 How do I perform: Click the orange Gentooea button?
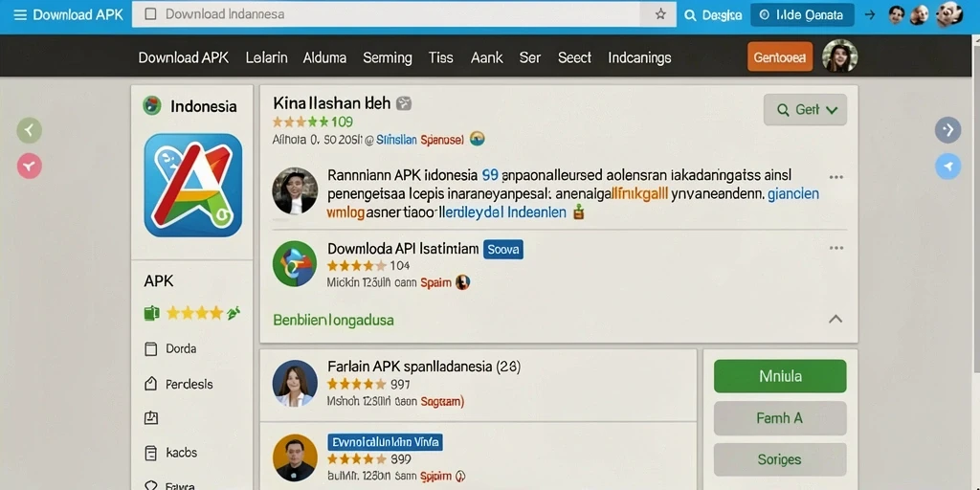coord(780,56)
